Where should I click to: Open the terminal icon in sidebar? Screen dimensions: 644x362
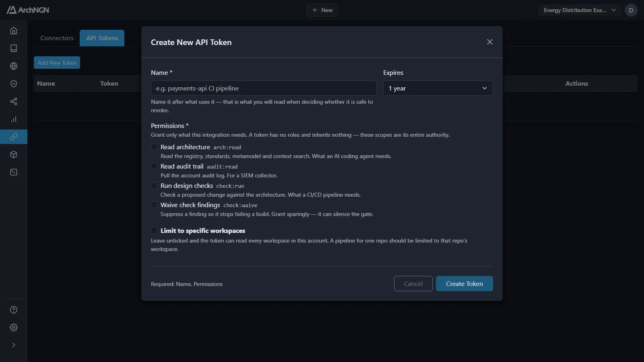tap(14, 172)
